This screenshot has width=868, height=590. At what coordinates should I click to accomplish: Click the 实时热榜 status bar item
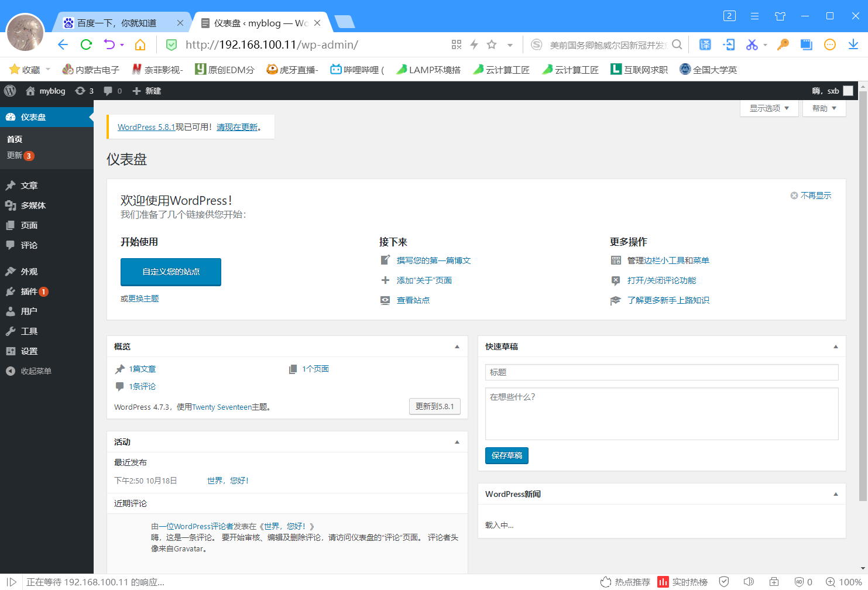pos(682,582)
